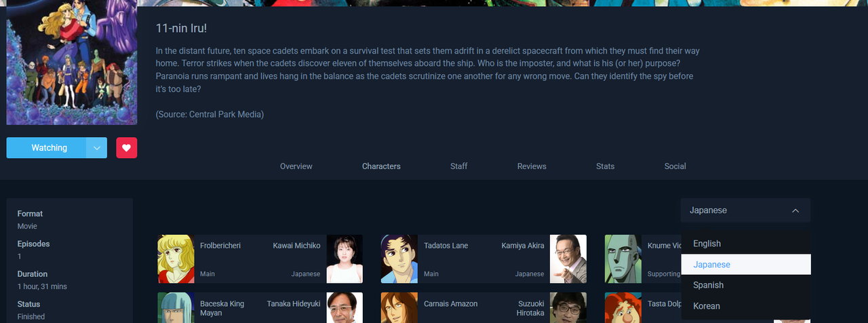
Task: Open the Watching status dropdown arrow
Action: click(x=97, y=148)
